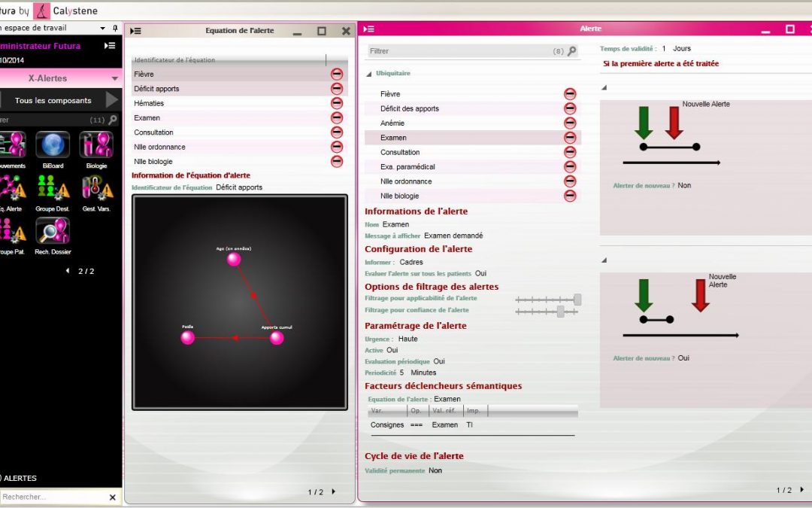Open the Mouvements module icon

pos(14,144)
